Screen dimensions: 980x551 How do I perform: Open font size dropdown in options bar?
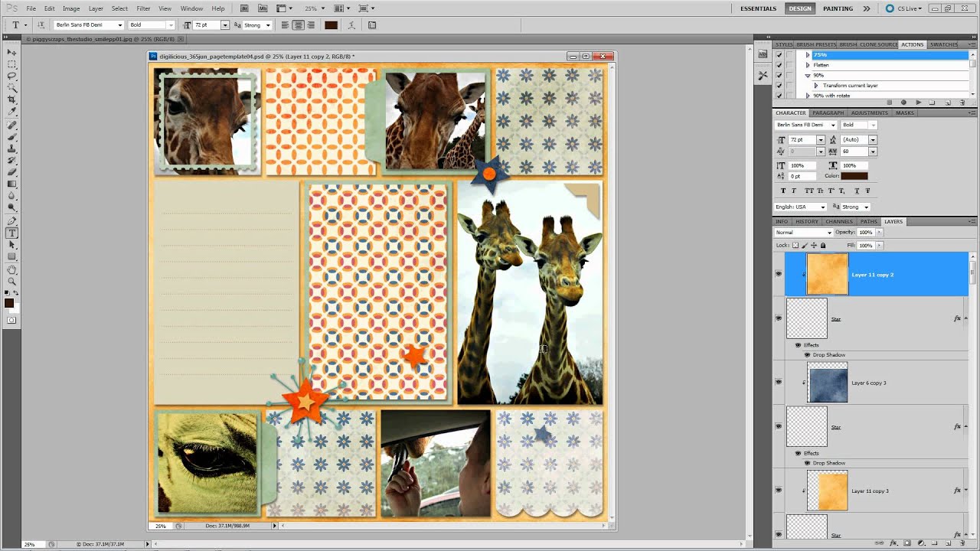pyautogui.click(x=224, y=25)
